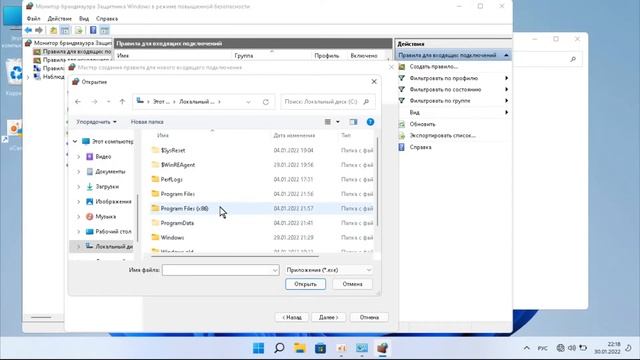Screen dimensions: 640x360
Task: Open Microsoft Store taskbar icon
Action: click(320, 348)
